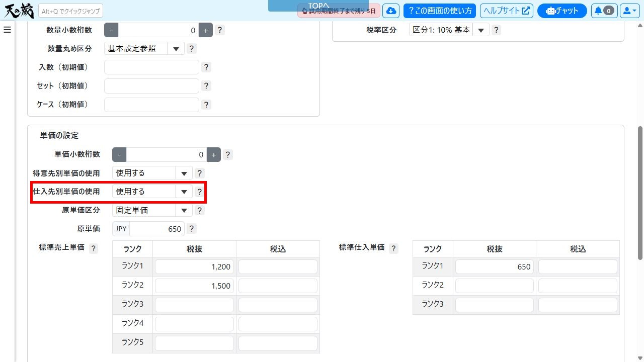644x362 pixels.
Task: Click help icon next to 原単価区分
Action: 200,210
